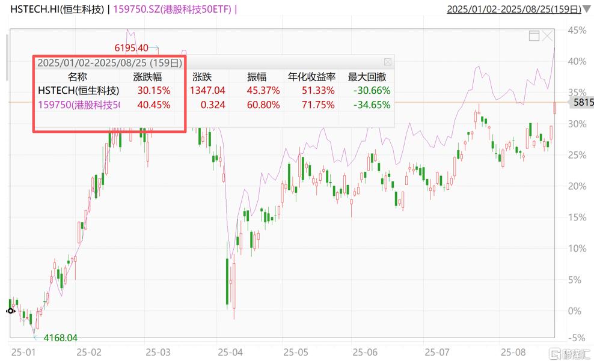The image size is (594, 364).
Task: Click the 25-01 date axis label
Action: [x=23, y=353]
